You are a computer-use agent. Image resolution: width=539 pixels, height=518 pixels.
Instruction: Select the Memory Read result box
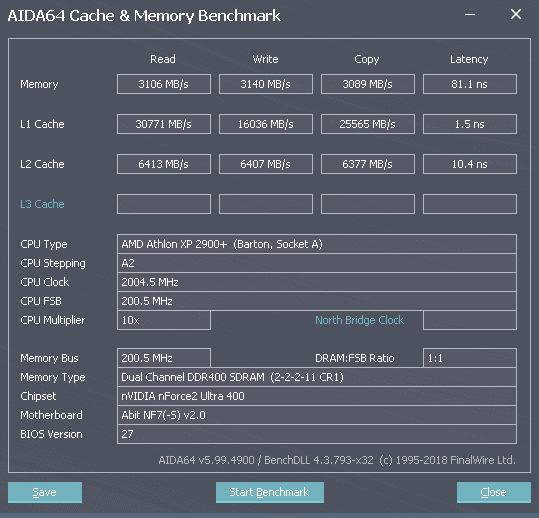[x=164, y=84]
